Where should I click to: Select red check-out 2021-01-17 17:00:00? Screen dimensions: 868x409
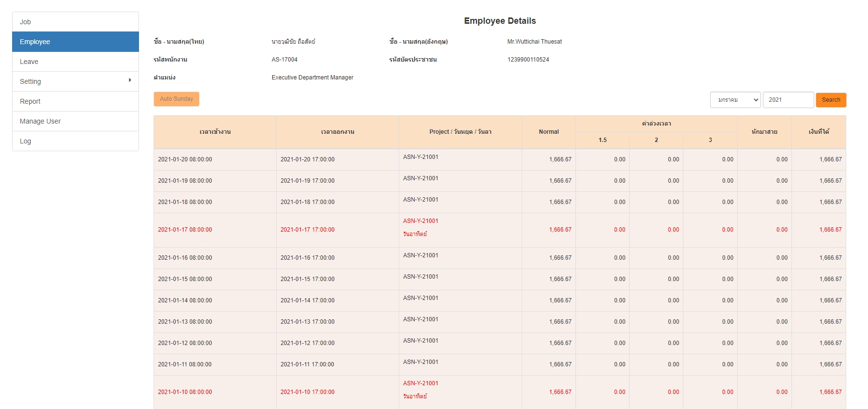click(x=308, y=230)
